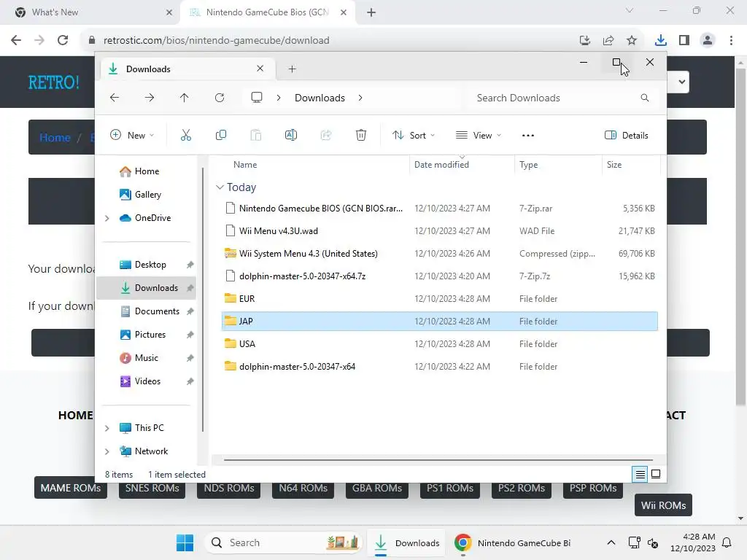Click the MAME ROMs button on webpage

click(71, 489)
